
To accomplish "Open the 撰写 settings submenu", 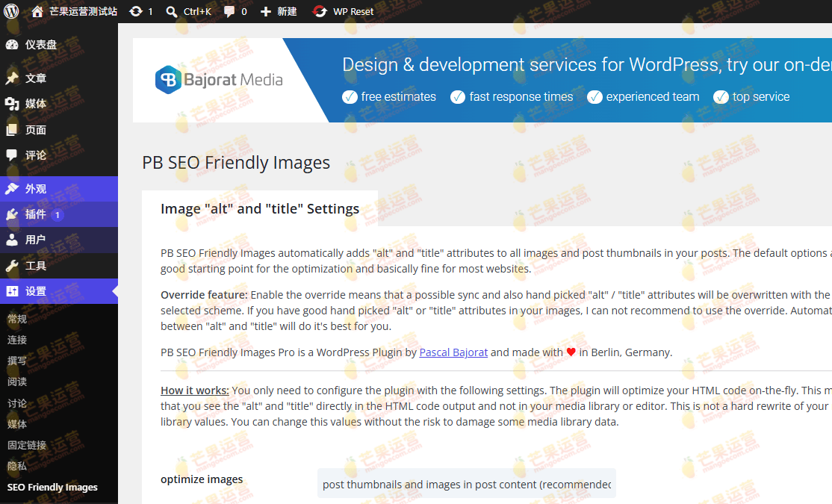I will [x=17, y=361].
